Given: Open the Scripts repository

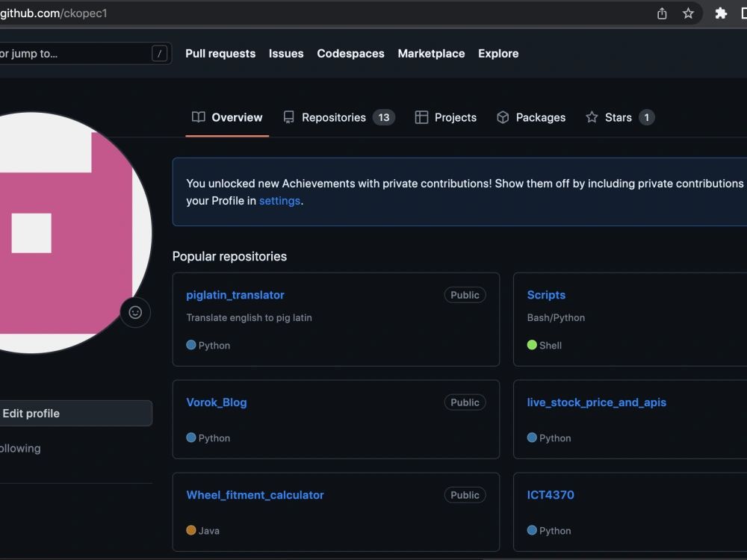Looking at the screenshot, I should [546, 295].
